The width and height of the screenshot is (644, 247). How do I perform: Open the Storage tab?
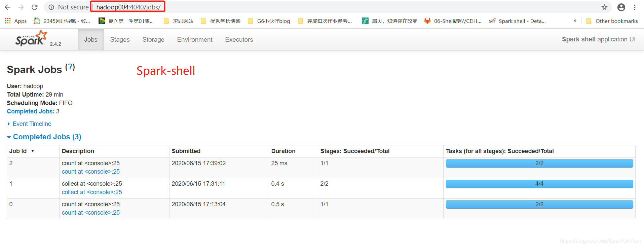(x=153, y=40)
